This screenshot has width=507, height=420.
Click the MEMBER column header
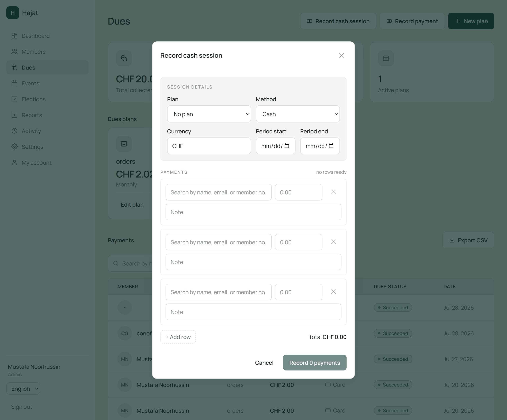pyautogui.click(x=128, y=287)
